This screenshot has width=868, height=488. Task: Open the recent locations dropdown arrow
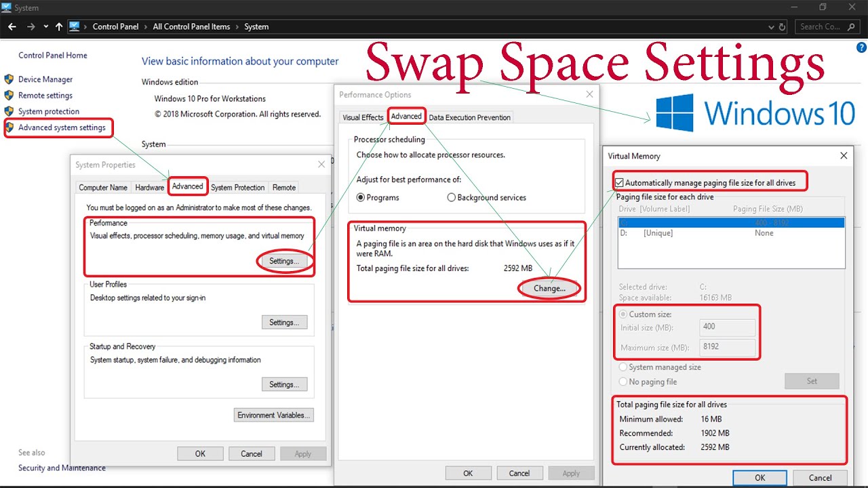pos(46,26)
